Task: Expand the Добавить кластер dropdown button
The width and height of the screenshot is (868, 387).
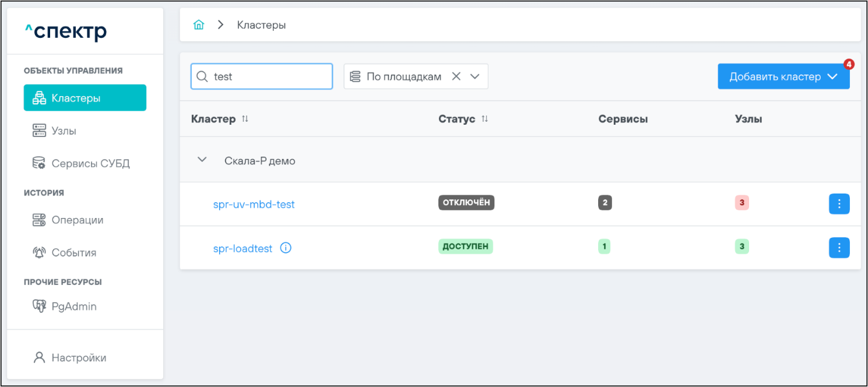Action: tap(832, 77)
